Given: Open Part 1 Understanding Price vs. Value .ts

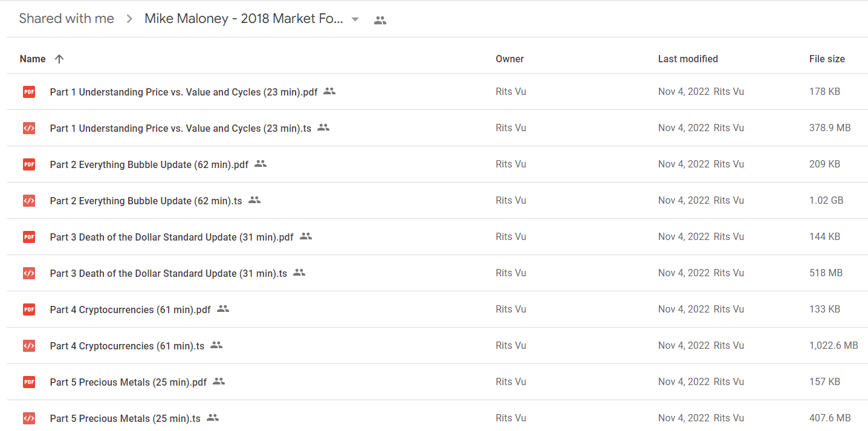Looking at the screenshot, I should click(x=181, y=128).
